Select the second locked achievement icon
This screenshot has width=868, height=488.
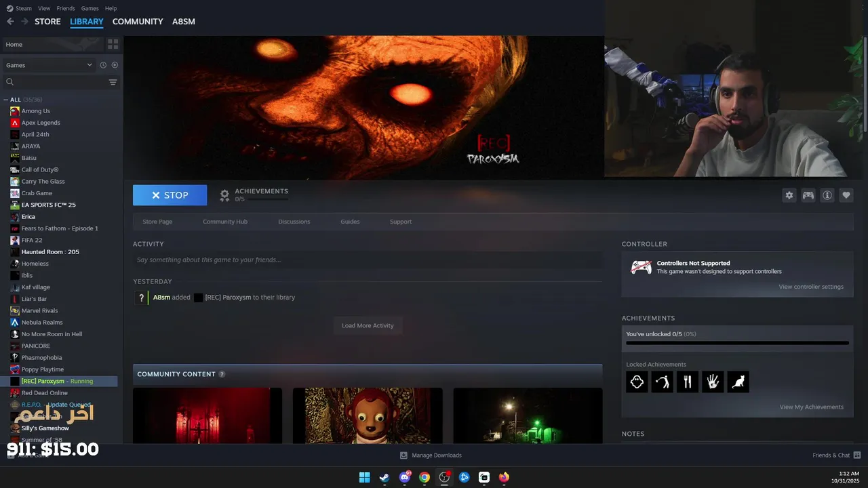tap(662, 382)
